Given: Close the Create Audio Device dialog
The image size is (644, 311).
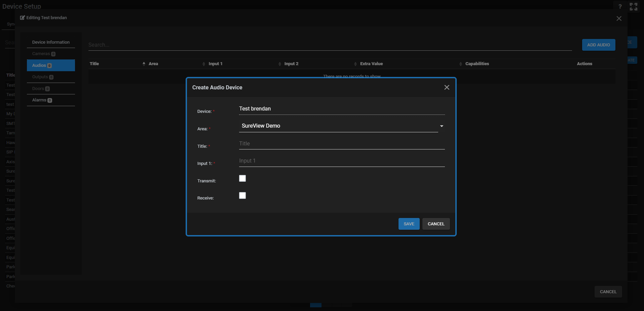Looking at the screenshot, I should coord(447,87).
